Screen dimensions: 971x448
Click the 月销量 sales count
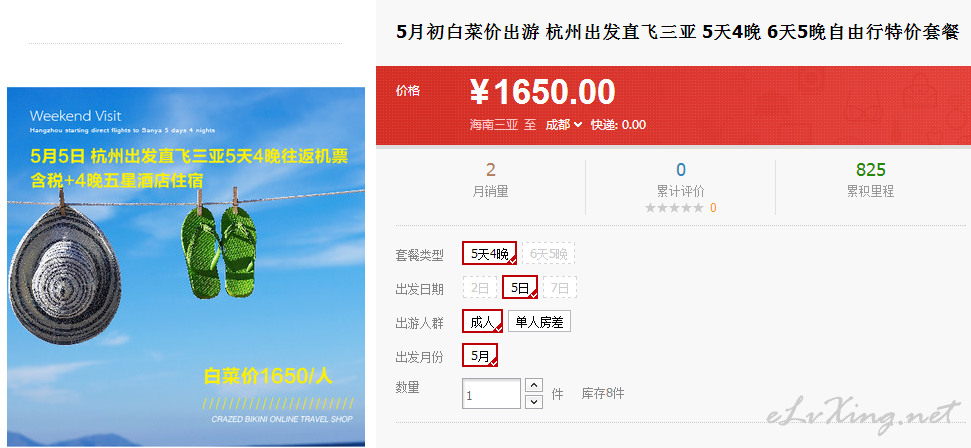[x=490, y=170]
